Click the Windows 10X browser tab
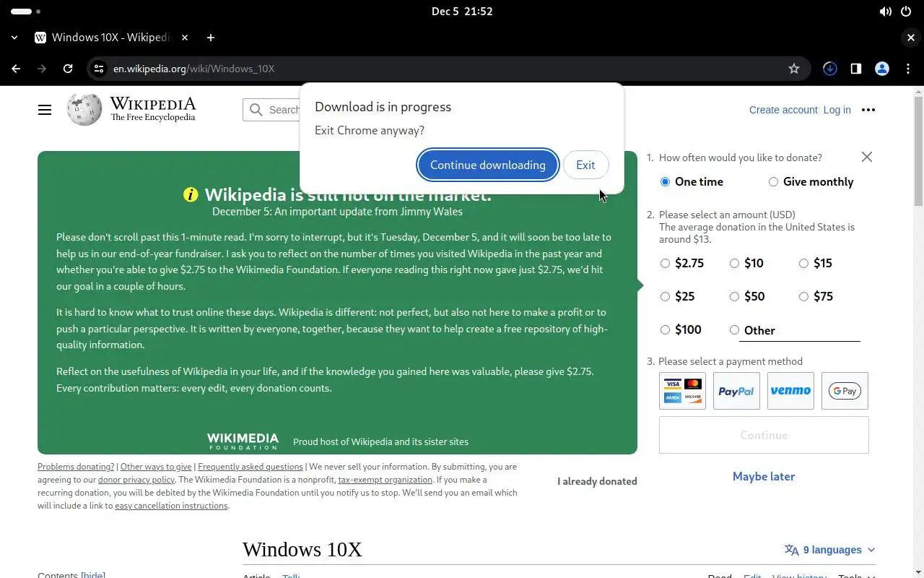 pos(112,38)
